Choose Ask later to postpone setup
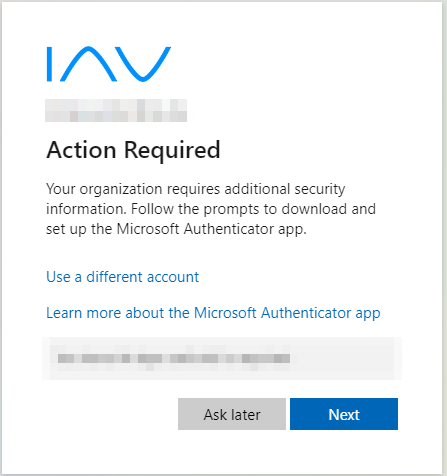 232,414
